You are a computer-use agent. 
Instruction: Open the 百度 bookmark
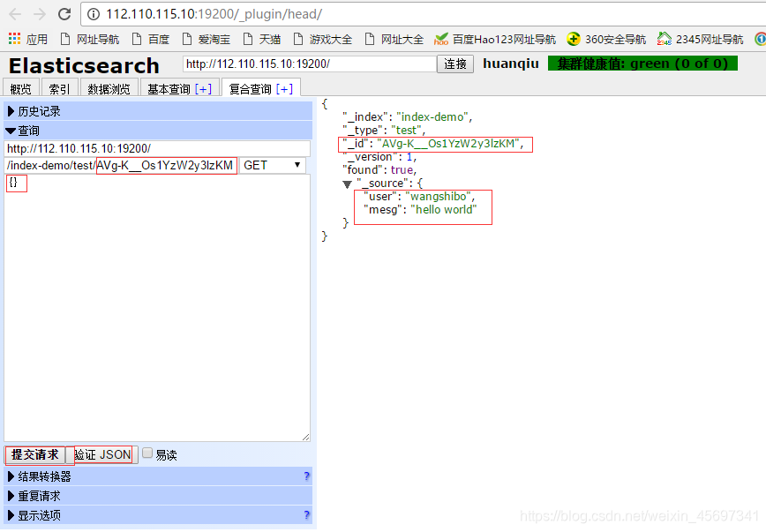pos(151,39)
